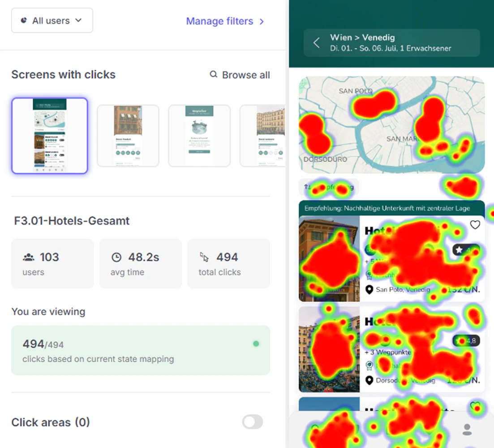This screenshot has width=494, height=448.
Task: Click the 494/494 clicks state mapping card
Action: click(x=141, y=350)
